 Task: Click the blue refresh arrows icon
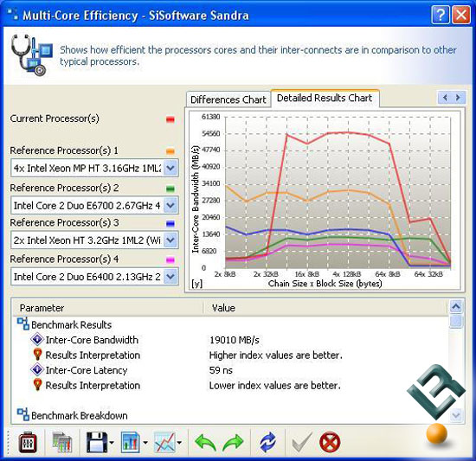coord(267,443)
